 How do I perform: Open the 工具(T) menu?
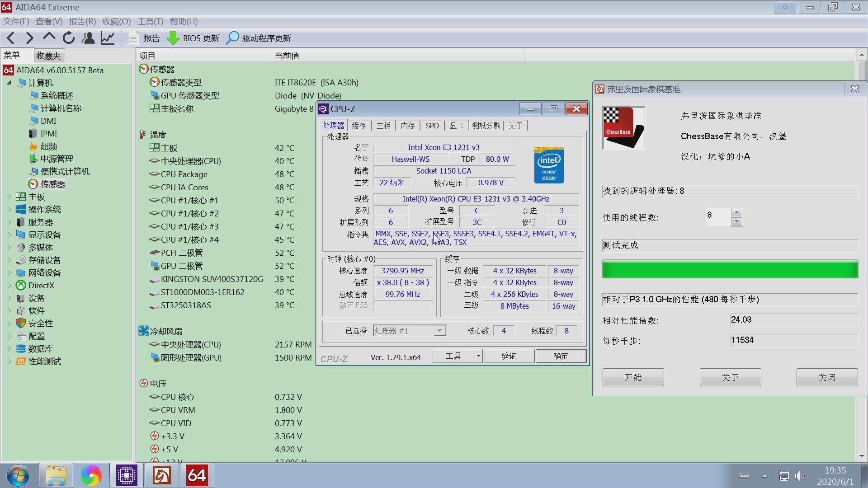pos(150,21)
